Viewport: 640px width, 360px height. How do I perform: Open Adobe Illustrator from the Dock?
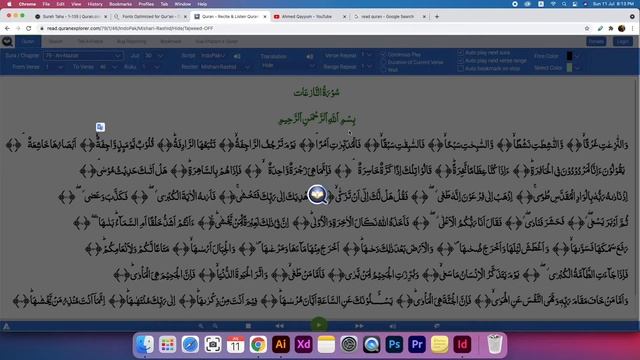(281, 344)
